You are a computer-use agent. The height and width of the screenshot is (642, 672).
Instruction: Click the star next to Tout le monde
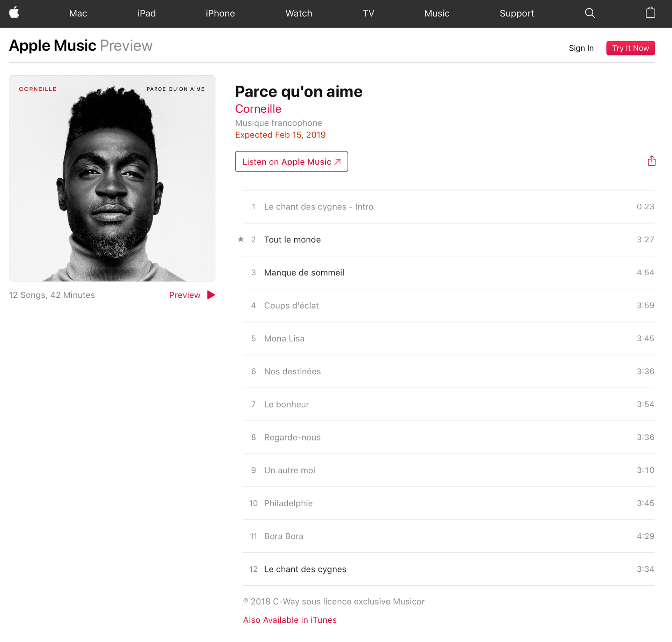(241, 239)
